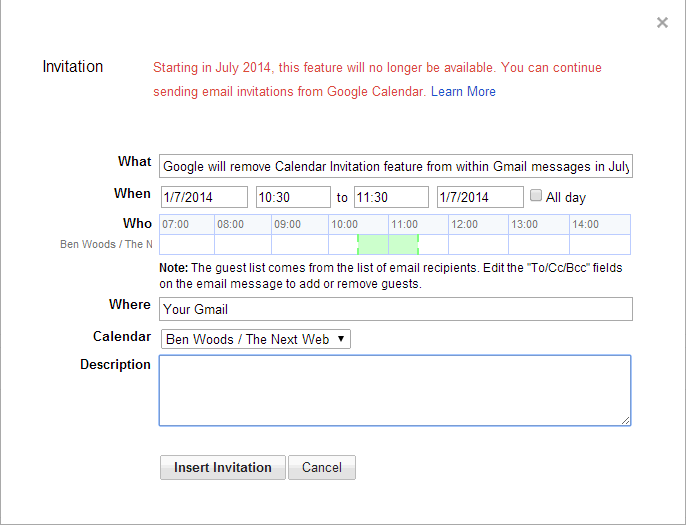This screenshot has height=525, width=686.
Task: Click the 12:00 time column header
Action: click(478, 224)
